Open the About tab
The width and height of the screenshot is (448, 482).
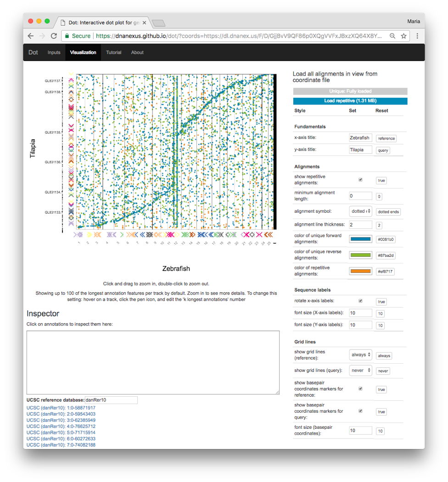coord(137,52)
